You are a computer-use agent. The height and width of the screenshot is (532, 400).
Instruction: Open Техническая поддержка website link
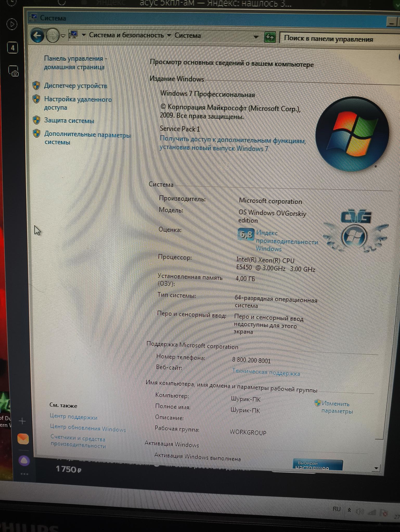tap(266, 372)
